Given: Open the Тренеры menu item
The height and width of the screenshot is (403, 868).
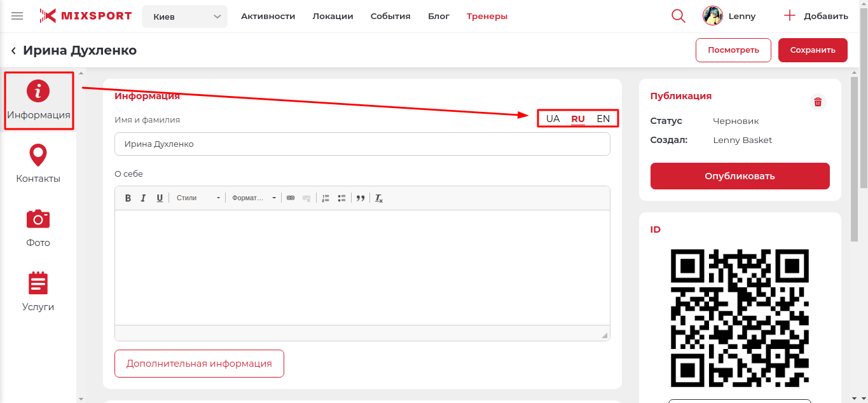Looking at the screenshot, I should pyautogui.click(x=486, y=17).
